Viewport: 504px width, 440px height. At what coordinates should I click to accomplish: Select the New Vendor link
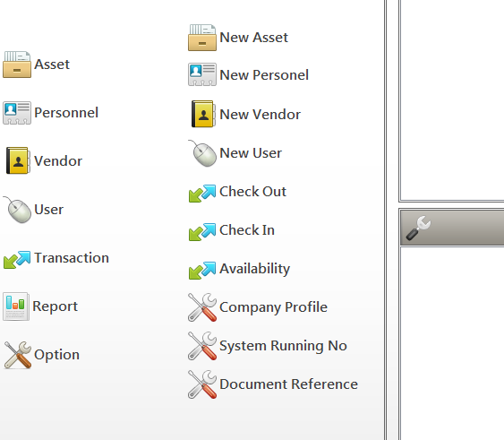pyautogui.click(x=260, y=115)
